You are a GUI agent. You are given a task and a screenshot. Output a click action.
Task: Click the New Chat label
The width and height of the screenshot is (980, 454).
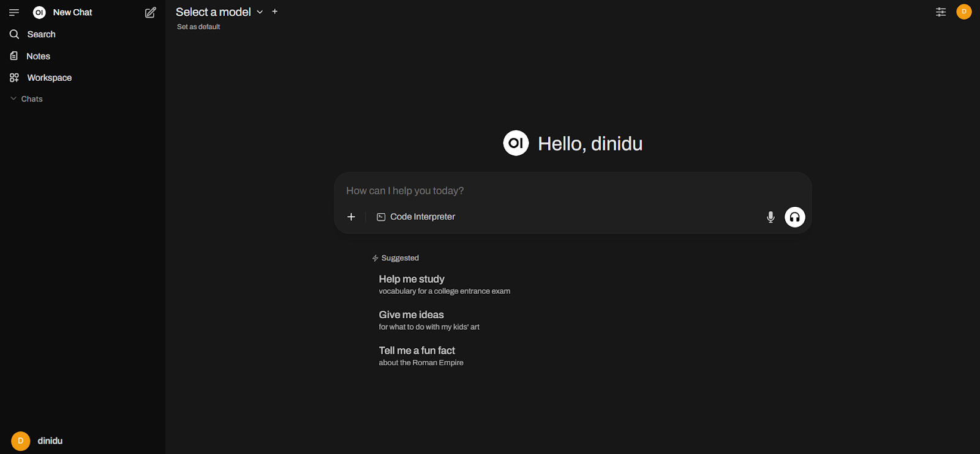tap(72, 12)
